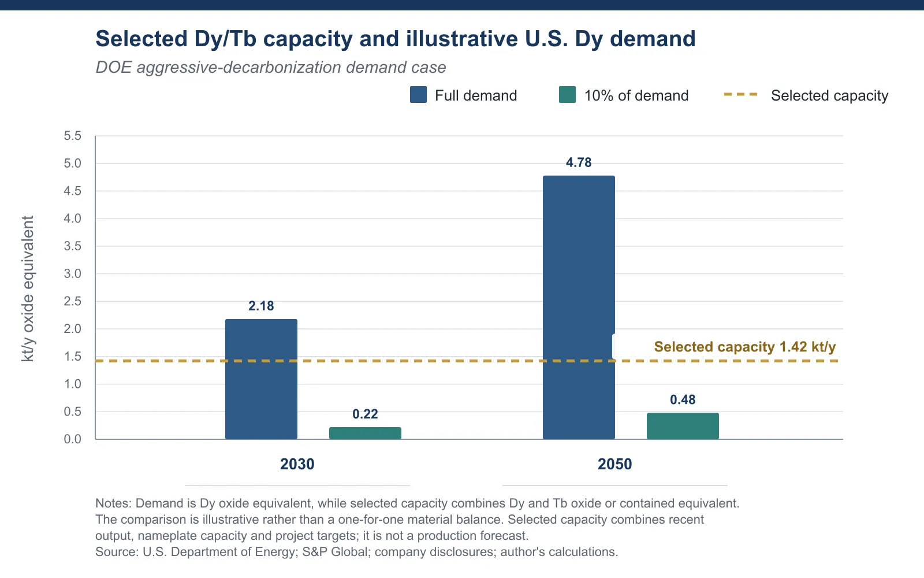924x578 pixels.
Task: Click the DOE aggressive-decarbonization subtitle
Action: (271, 68)
